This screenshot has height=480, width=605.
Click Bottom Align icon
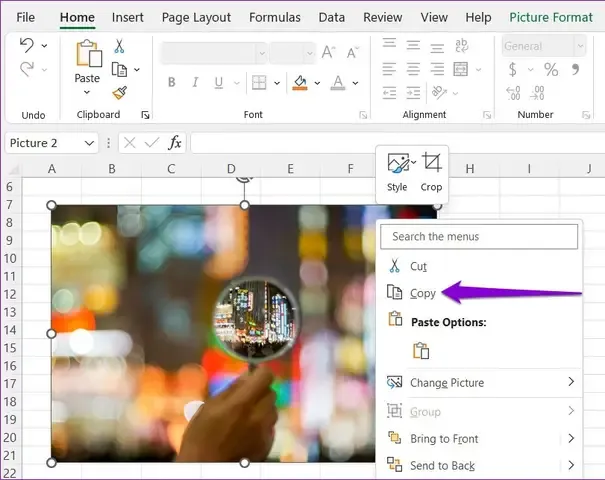[437, 48]
